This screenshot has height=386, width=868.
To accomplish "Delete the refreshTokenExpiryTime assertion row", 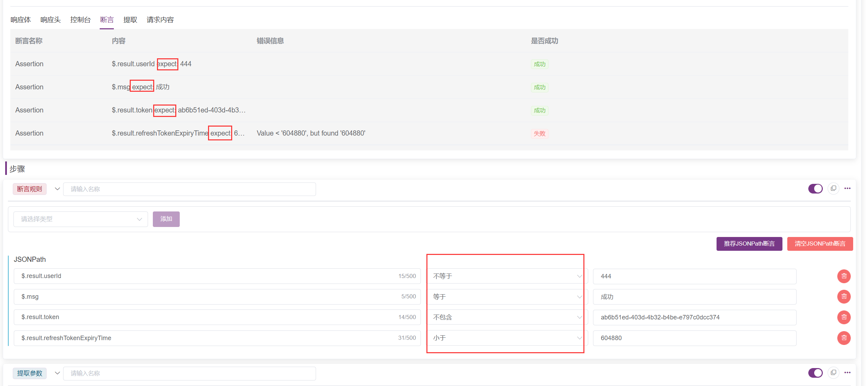I will pos(844,338).
